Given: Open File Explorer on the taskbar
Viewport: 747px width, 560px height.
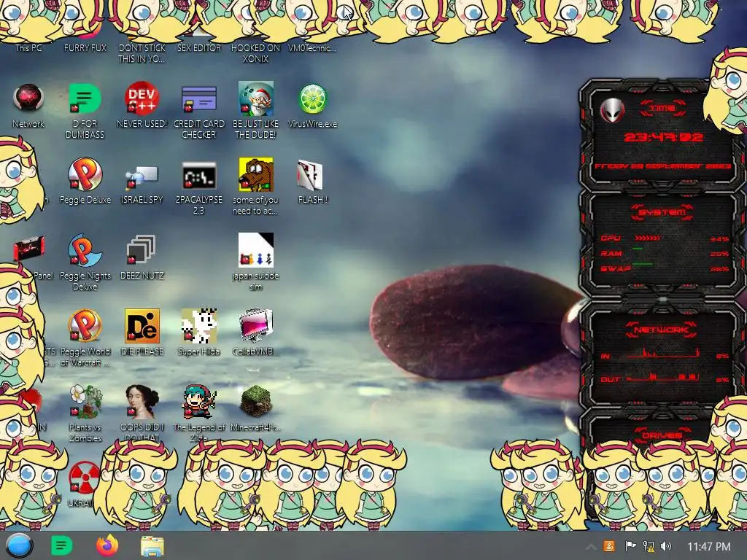Looking at the screenshot, I should [152, 546].
